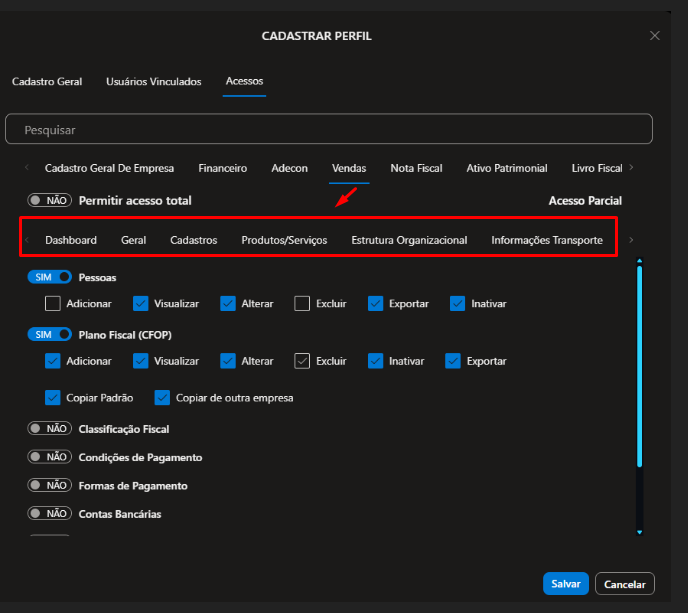
Task: Click left arrow beside Dashboard tab
Action: coord(26,240)
